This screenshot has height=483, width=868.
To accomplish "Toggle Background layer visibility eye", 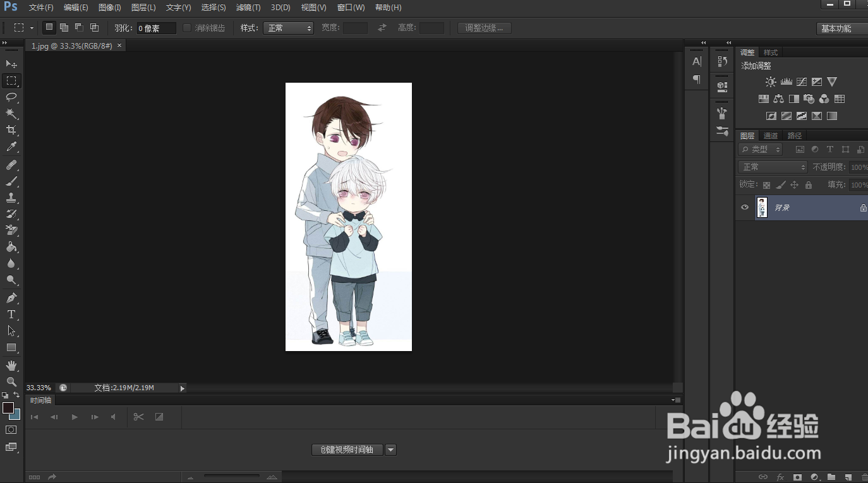I will (x=745, y=207).
